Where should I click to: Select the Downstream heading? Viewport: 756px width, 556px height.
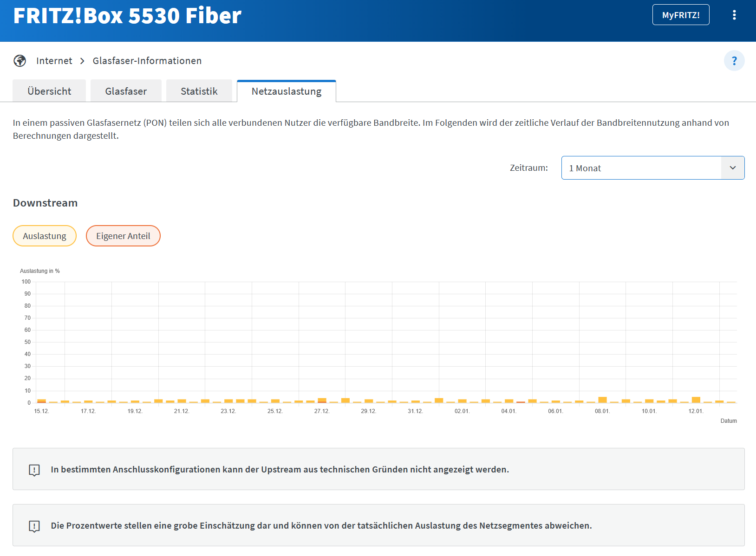coord(46,203)
